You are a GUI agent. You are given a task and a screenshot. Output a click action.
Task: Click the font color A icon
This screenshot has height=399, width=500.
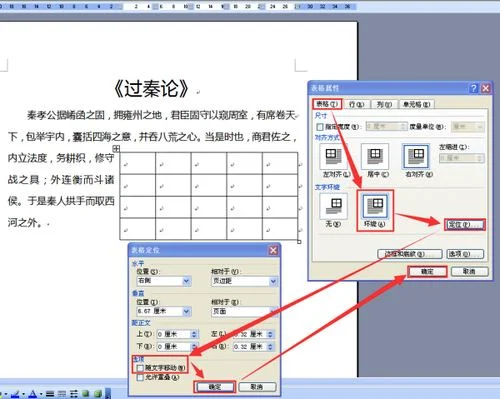(x=32, y=394)
